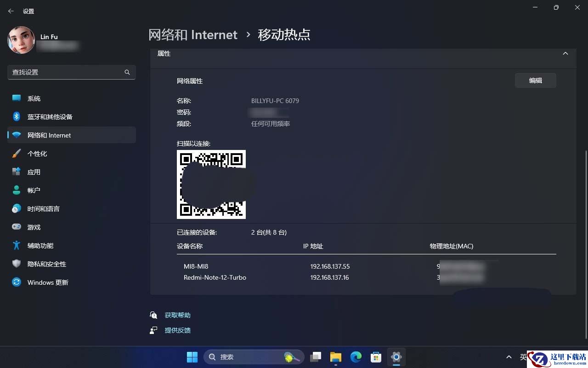The height and width of the screenshot is (368, 588).
Task: Click the magnifier icon in 查找设置 box
Action: [127, 72]
